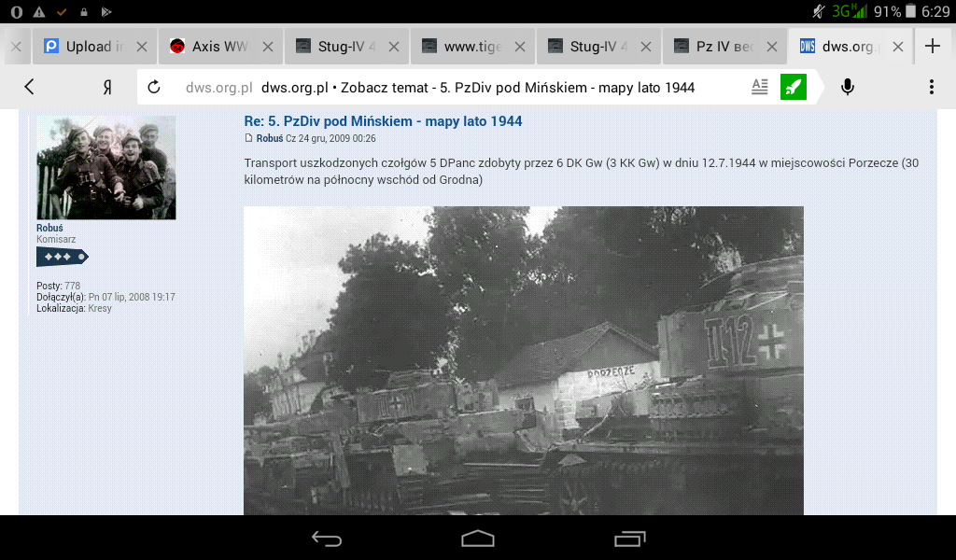Tap the 3G signal indicator
Screen dimensions: 956x560
tap(850, 11)
